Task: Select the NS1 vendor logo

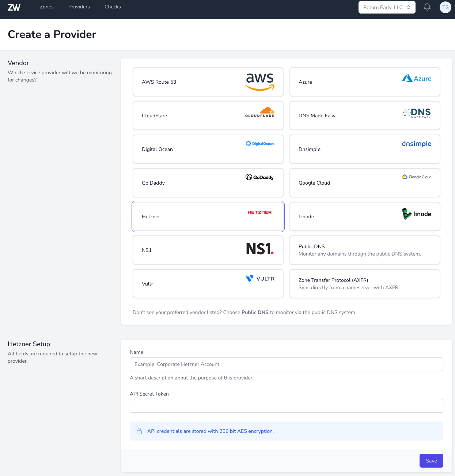Action: pyautogui.click(x=259, y=248)
